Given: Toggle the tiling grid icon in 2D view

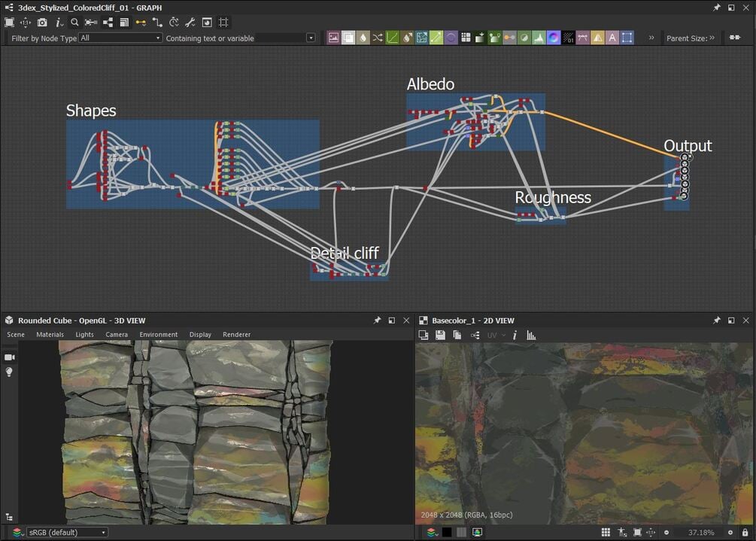Looking at the screenshot, I should 606,532.
